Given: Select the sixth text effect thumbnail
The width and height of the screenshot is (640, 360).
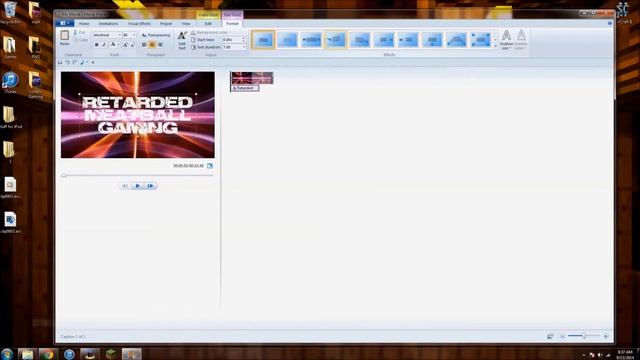Looking at the screenshot, I should coord(384,40).
